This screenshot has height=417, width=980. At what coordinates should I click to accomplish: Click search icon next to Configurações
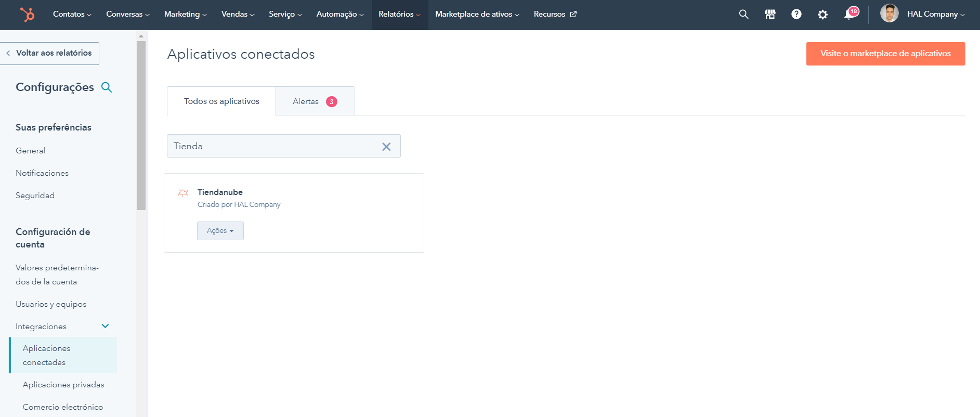[107, 87]
